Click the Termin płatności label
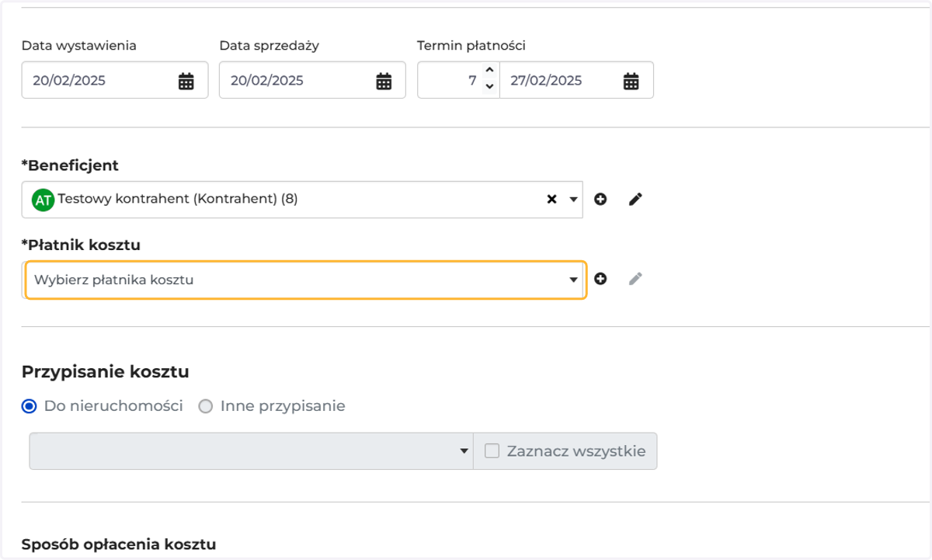932x560 pixels. pyautogui.click(x=471, y=46)
